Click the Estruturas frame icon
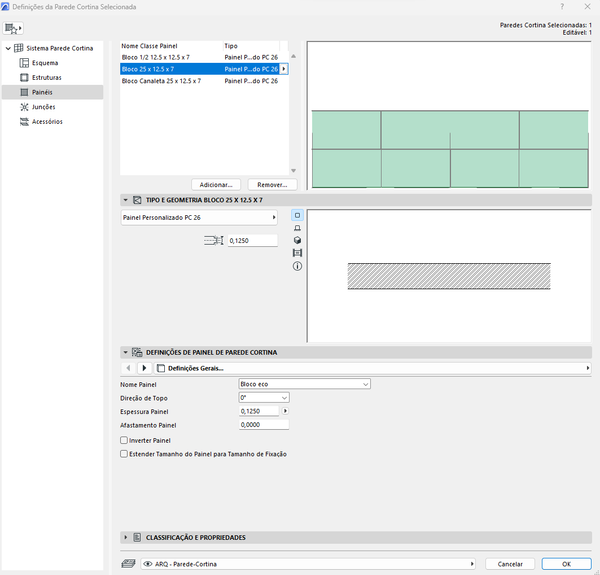The width and height of the screenshot is (600, 575). 24,78
